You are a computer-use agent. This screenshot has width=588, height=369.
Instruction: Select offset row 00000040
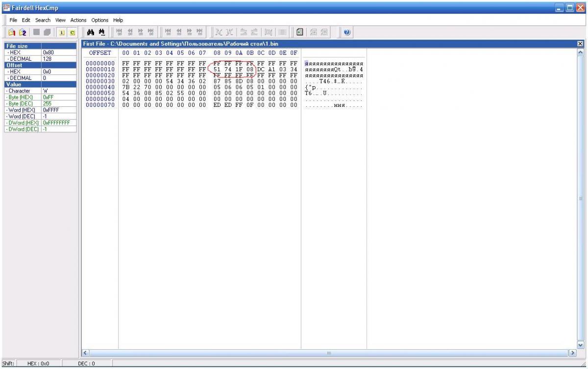100,87
